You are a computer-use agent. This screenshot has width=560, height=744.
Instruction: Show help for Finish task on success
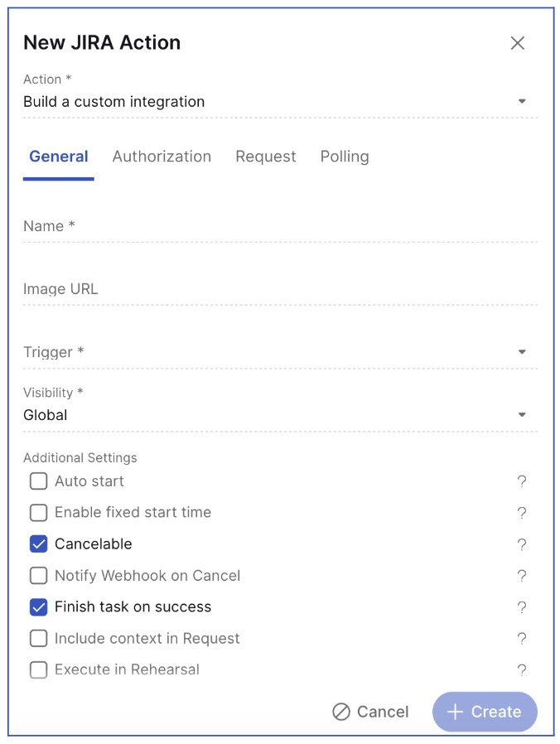pyautogui.click(x=522, y=607)
